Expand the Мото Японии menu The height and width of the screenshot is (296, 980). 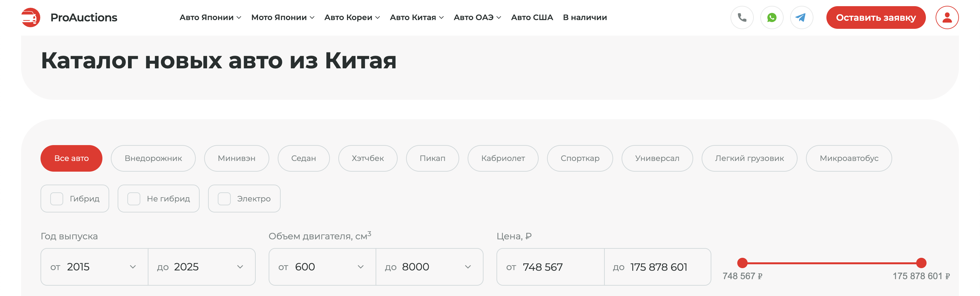pos(283,17)
